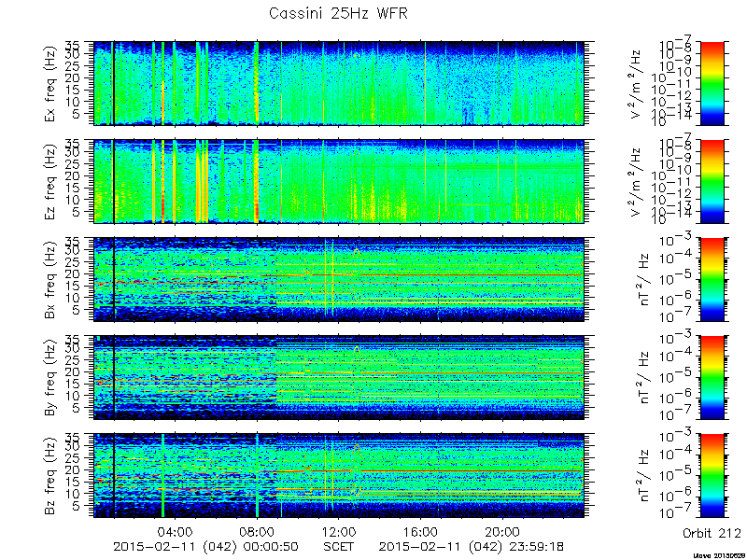The width and height of the screenshot is (747, 560).
Task: Click the Cassini 25Hz WFR title
Action: [338, 13]
